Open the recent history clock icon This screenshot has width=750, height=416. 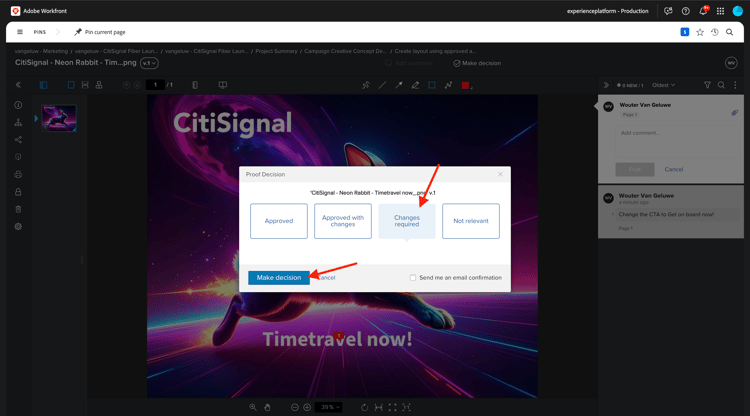pyautogui.click(x=715, y=32)
